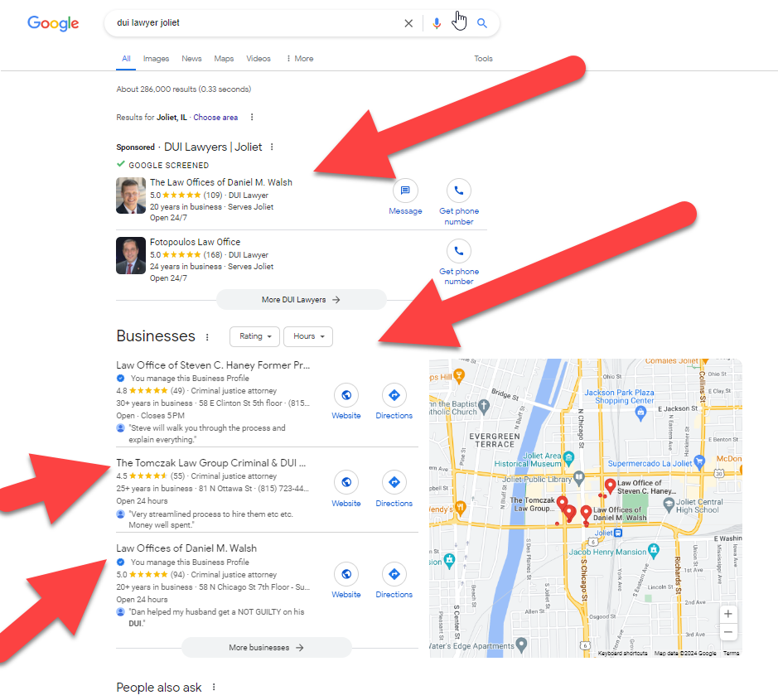The width and height of the screenshot is (778, 700).
Task: Open Website icon for Steven C. Haney listing
Action: pos(346,395)
